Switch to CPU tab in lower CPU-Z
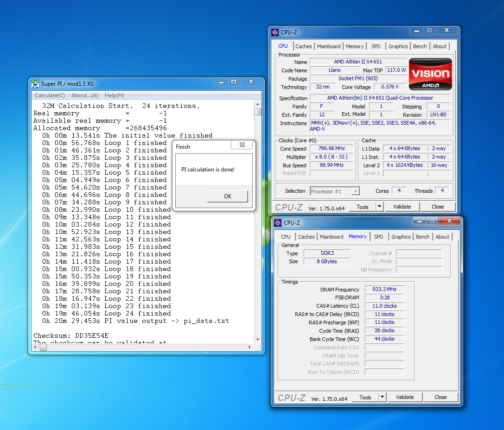 (x=286, y=237)
